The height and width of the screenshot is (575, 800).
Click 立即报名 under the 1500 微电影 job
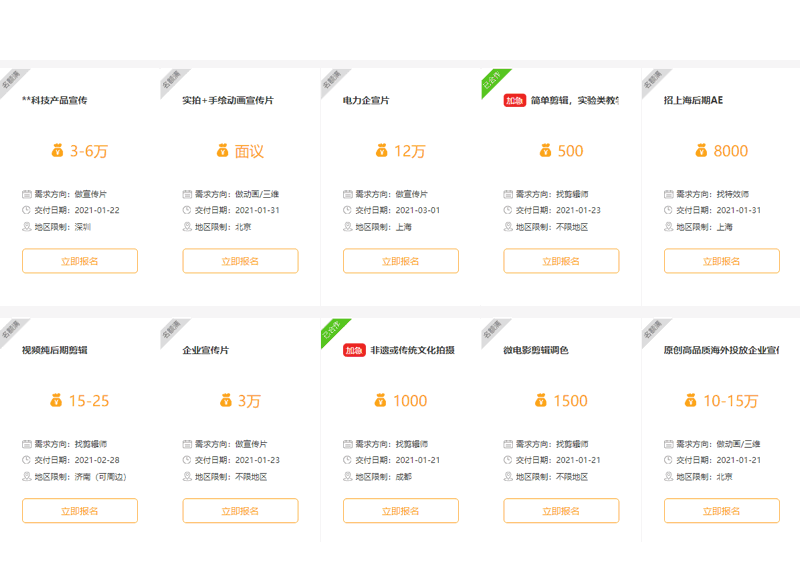561,511
